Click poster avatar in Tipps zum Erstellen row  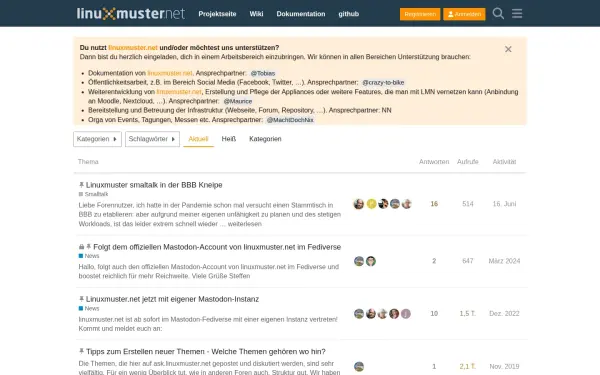(x=359, y=367)
